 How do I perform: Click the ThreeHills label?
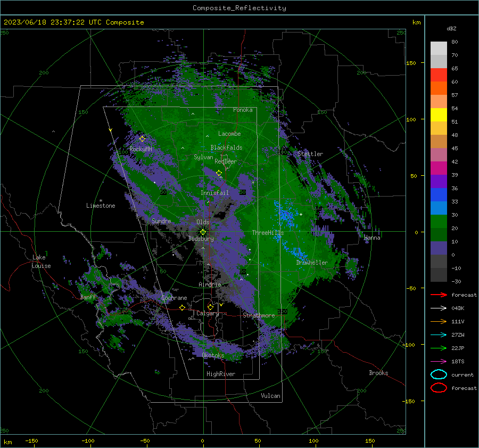click(x=268, y=233)
